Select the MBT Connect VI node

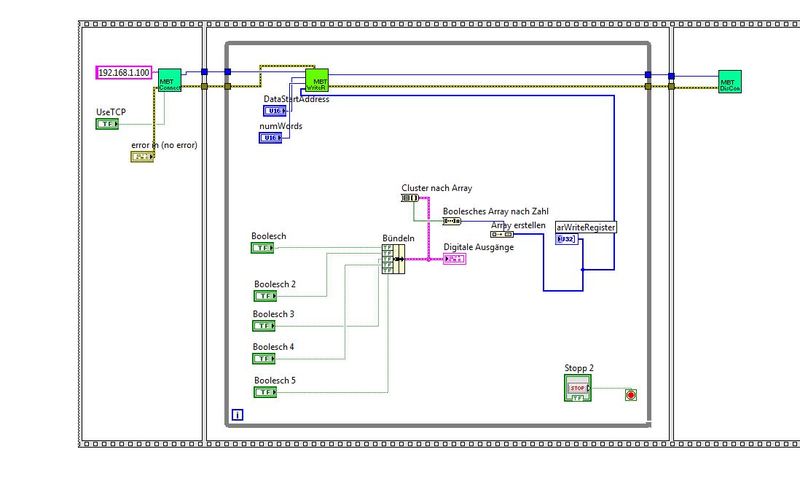[x=169, y=80]
